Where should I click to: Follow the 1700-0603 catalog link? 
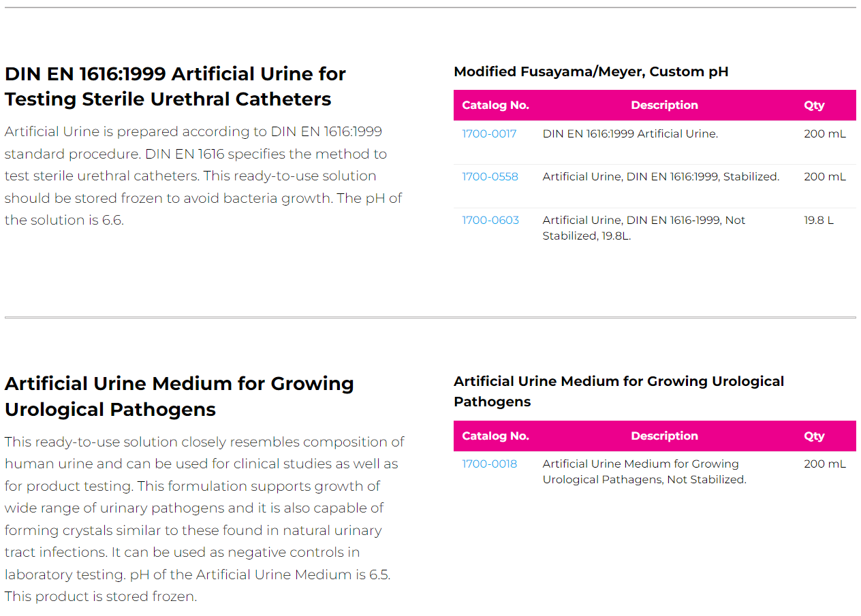click(490, 221)
